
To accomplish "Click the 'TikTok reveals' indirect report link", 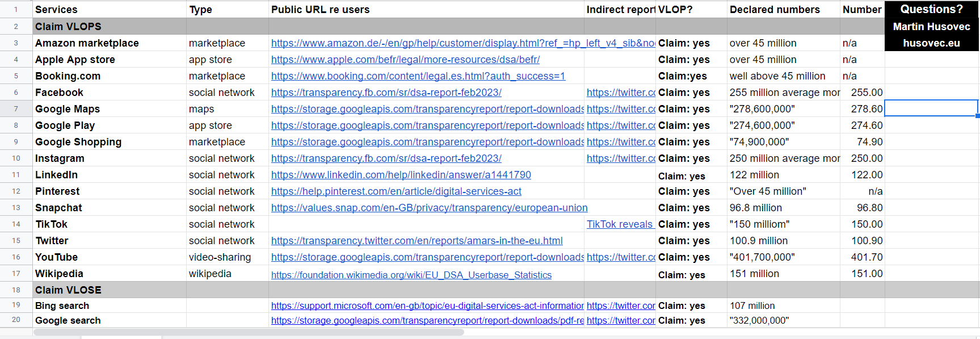I will click(x=621, y=224).
